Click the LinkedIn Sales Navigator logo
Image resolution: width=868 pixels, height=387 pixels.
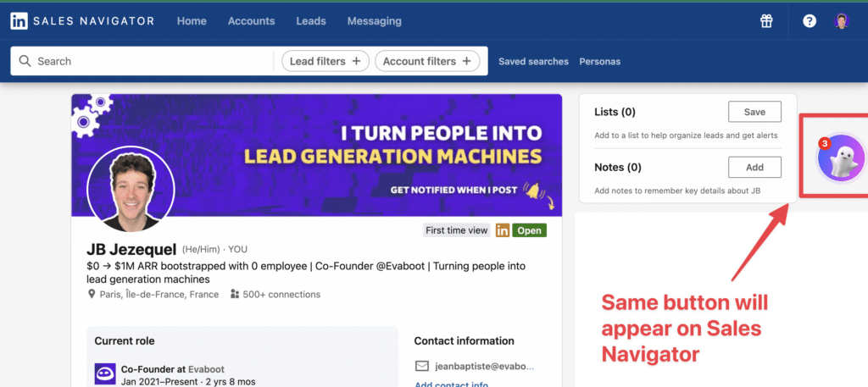(82, 21)
